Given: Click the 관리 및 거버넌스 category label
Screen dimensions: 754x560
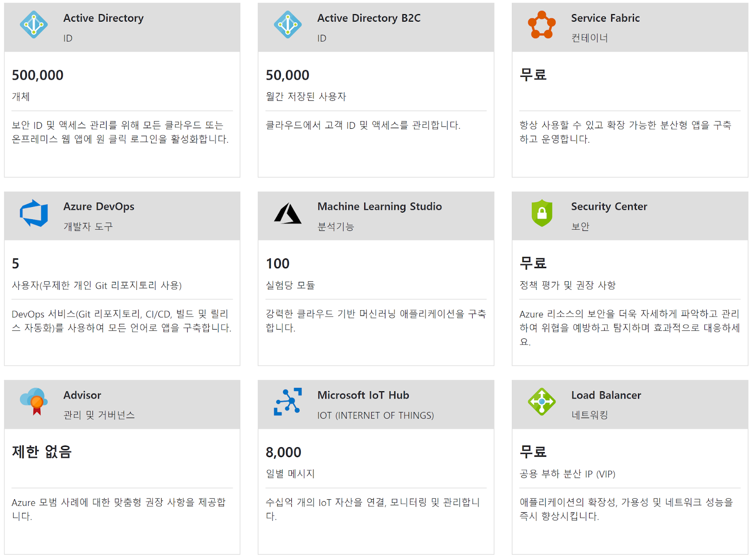Looking at the screenshot, I should click(x=99, y=415).
